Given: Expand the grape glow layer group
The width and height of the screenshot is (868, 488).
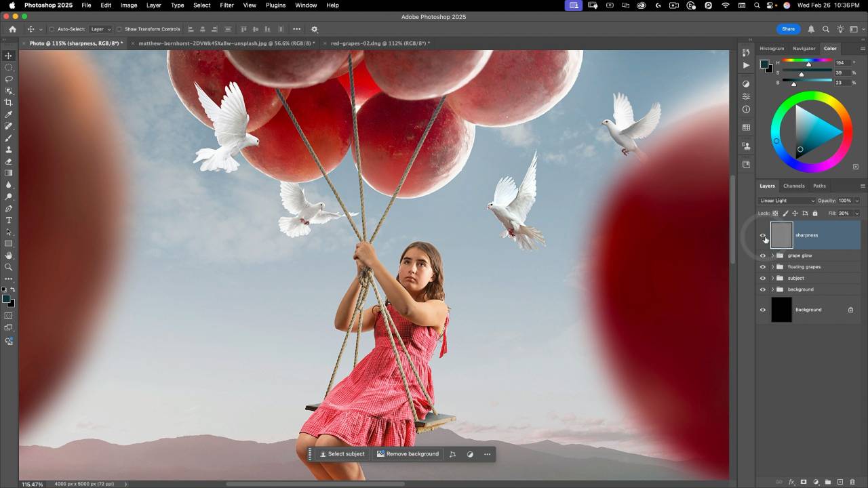Looking at the screenshot, I should tap(772, 256).
